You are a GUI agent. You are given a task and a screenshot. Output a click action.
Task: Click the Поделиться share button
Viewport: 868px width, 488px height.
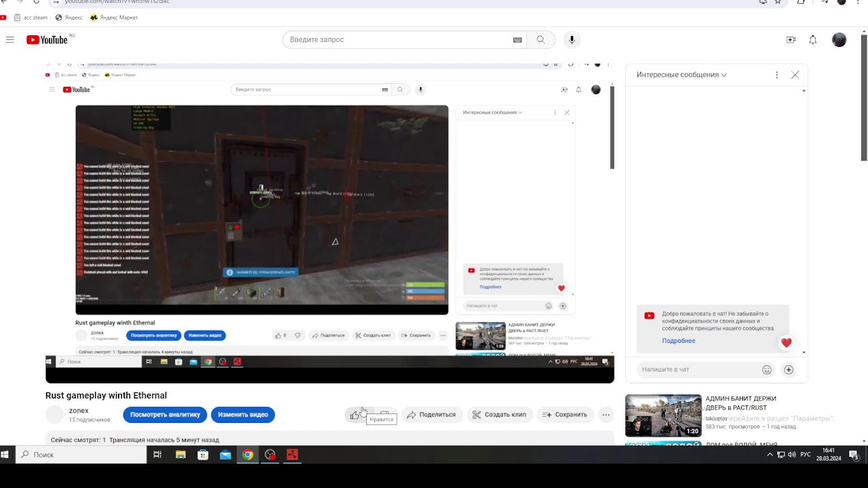431,415
